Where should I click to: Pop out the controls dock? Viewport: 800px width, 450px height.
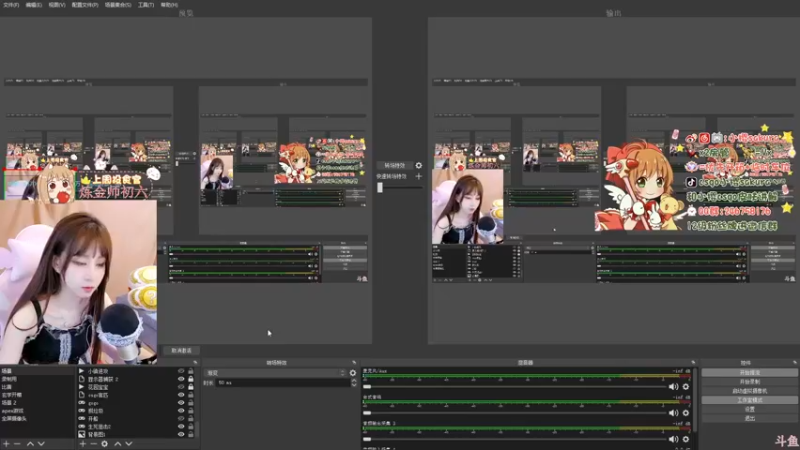(x=795, y=363)
